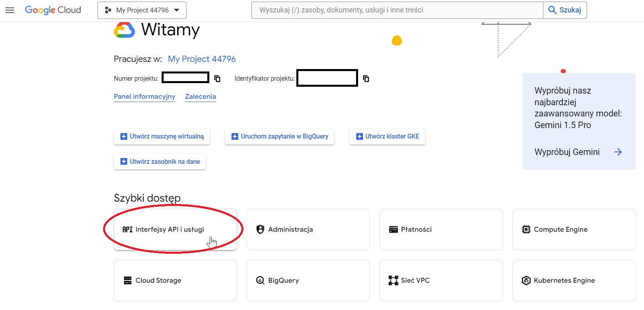Click the plus icon on Utwórz klaster GKE
Image resolution: width=644 pixels, height=310 pixels.
[360, 137]
